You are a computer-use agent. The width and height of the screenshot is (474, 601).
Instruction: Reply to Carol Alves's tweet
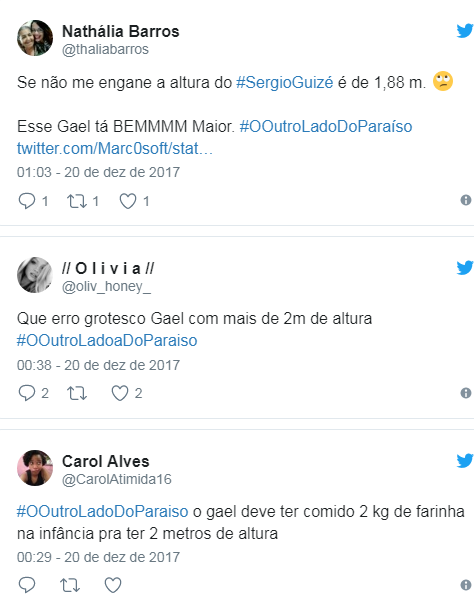tap(27, 585)
